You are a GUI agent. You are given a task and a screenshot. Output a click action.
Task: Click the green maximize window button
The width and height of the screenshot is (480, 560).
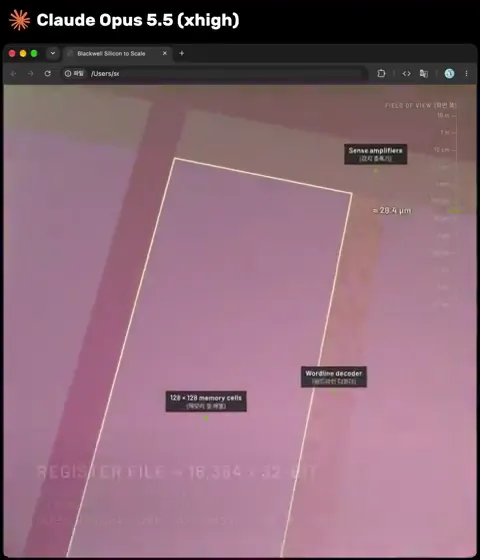34,53
